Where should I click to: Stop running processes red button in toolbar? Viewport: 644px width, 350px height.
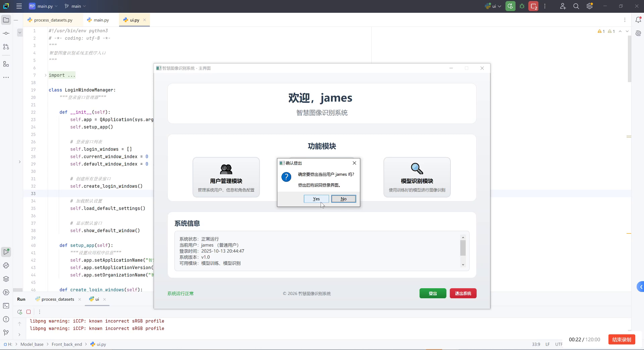coord(533,6)
